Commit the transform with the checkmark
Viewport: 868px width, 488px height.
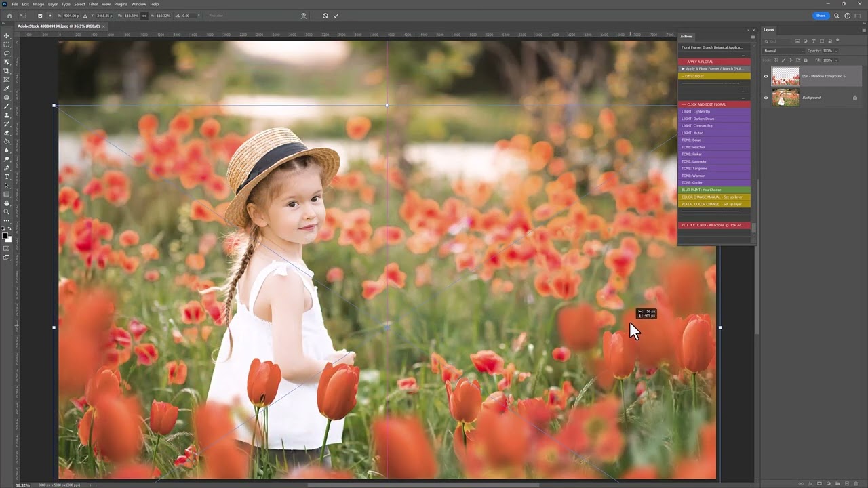(336, 16)
